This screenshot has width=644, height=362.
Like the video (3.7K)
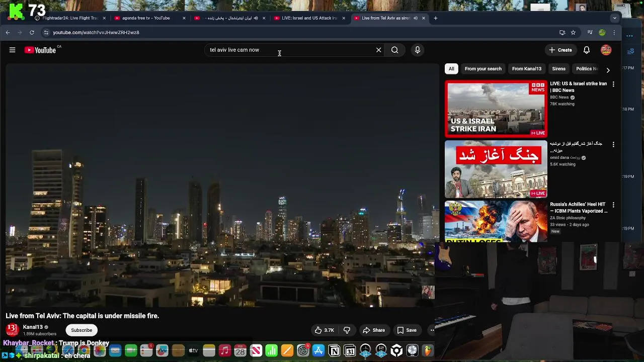[x=325, y=330]
